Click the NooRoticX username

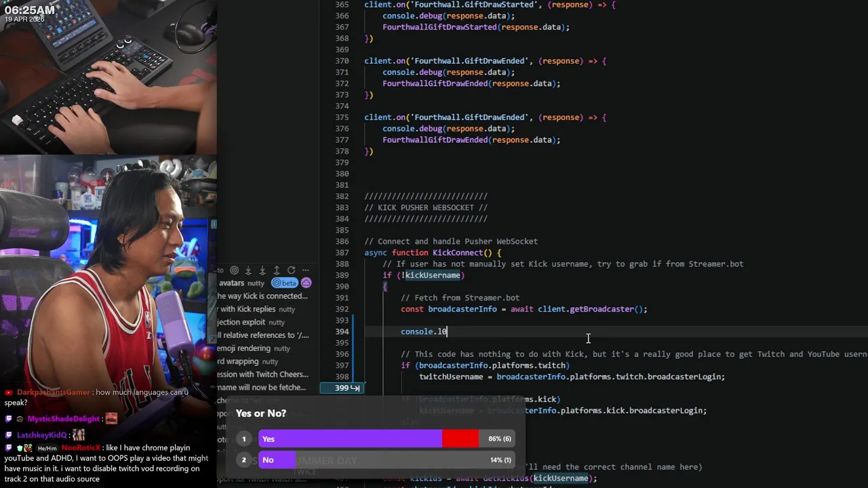(x=81, y=448)
